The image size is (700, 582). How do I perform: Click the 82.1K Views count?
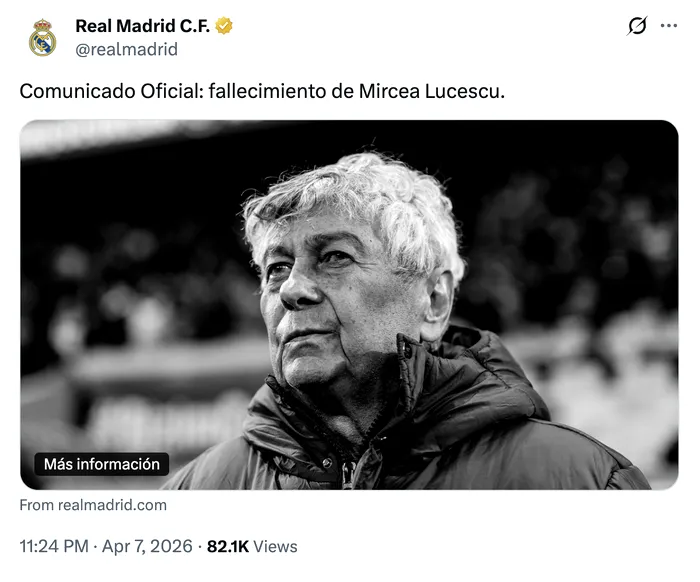pos(252,547)
